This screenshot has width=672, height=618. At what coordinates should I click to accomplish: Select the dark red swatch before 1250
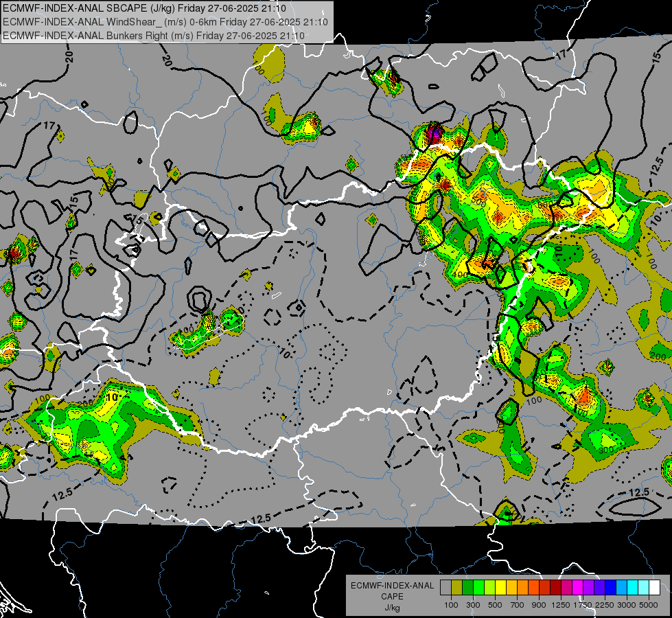point(555,588)
